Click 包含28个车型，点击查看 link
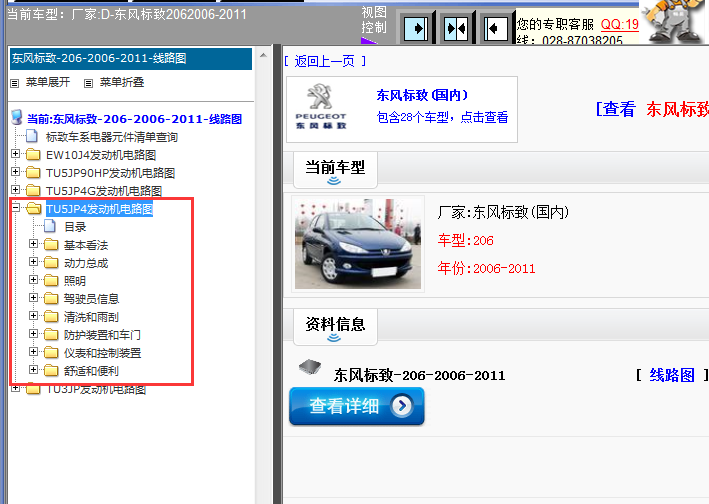 pos(442,118)
